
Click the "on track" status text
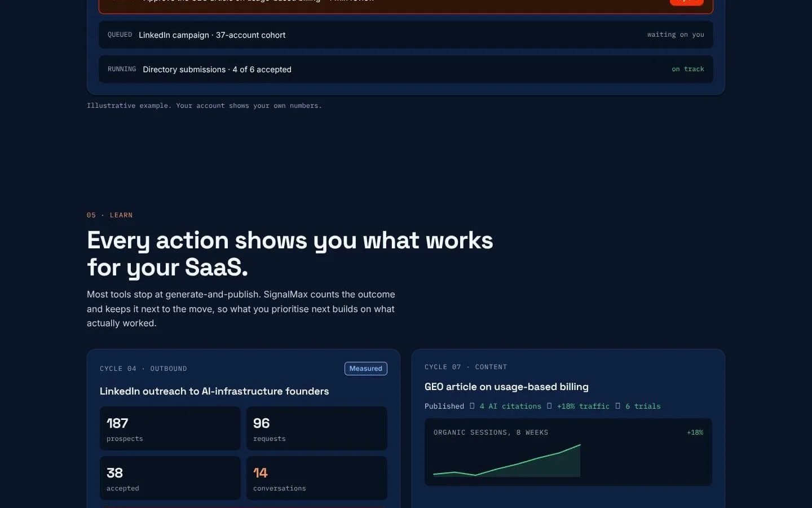(x=688, y=69)
